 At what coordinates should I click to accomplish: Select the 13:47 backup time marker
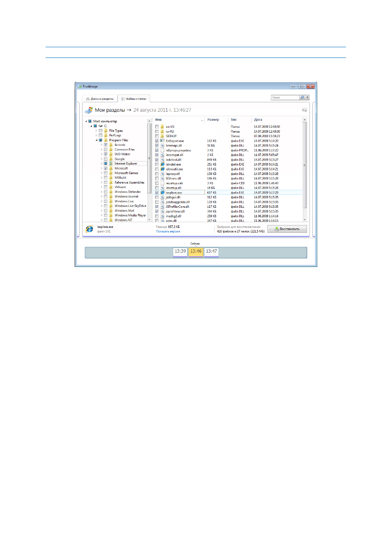pyautogui.click(x=211, y=252)
